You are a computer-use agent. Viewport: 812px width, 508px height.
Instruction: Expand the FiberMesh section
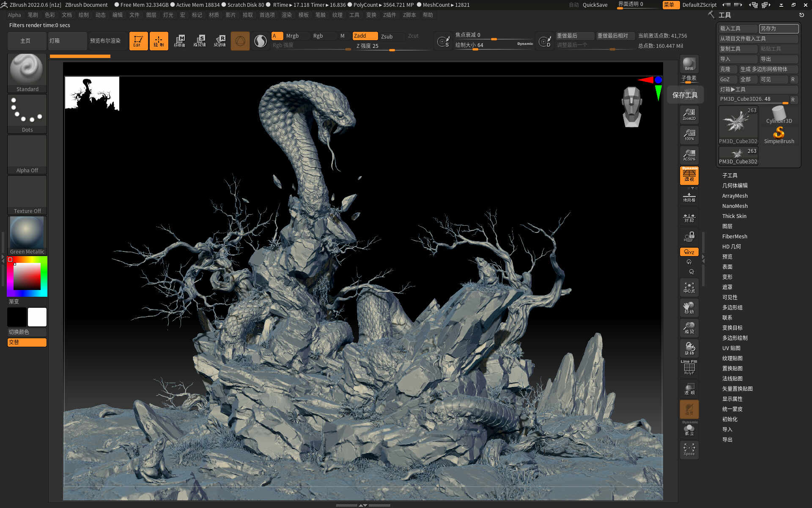[x=734, y=236]
